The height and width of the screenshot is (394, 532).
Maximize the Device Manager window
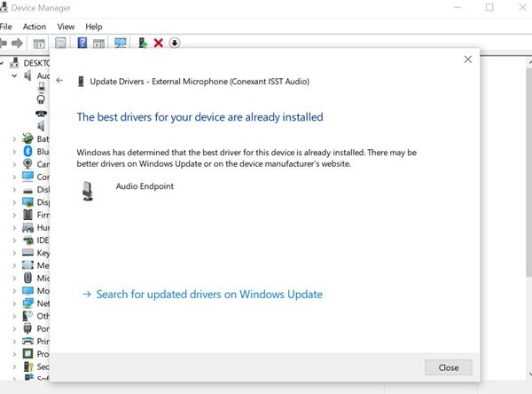tap(489, 7)
